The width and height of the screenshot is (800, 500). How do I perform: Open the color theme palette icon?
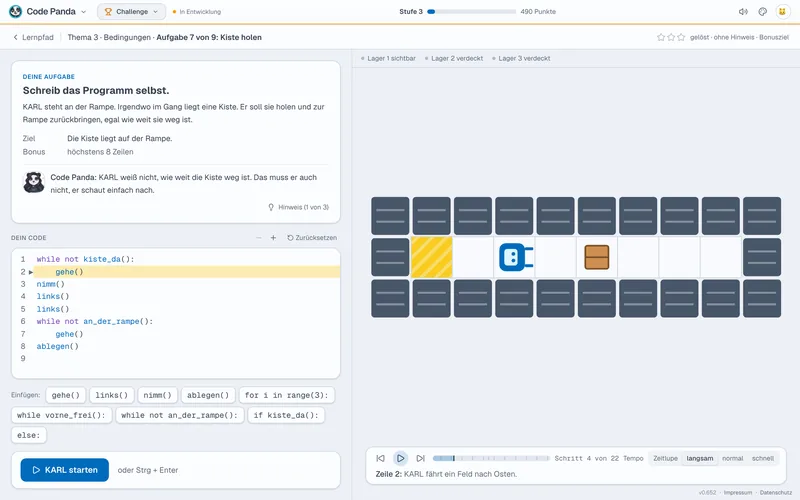pos(762,12)
